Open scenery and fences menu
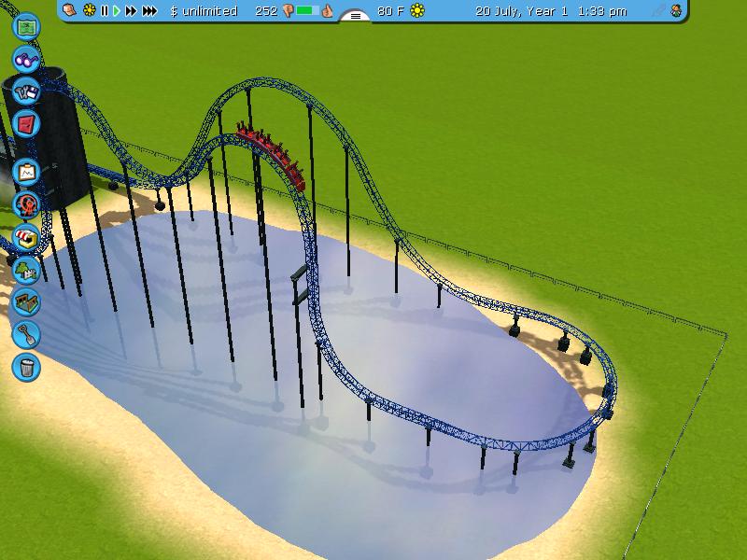 click(x=26, y=270)
